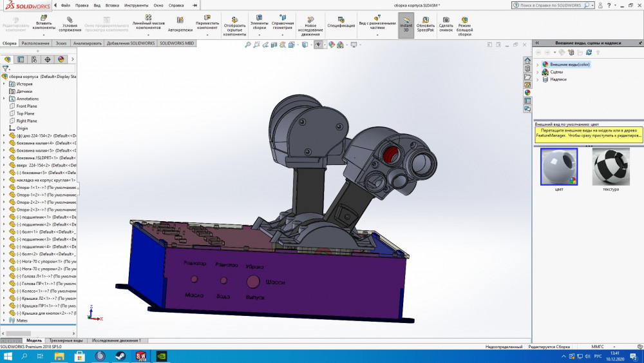Switch to the Анализировать tab
The height and width of the screenshot is (363, 644).
tap(88, 43)
